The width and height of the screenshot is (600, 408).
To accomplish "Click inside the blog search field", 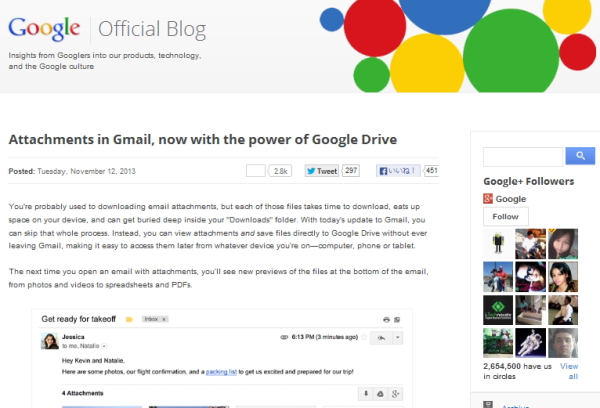I will click(x=523, y=156).
